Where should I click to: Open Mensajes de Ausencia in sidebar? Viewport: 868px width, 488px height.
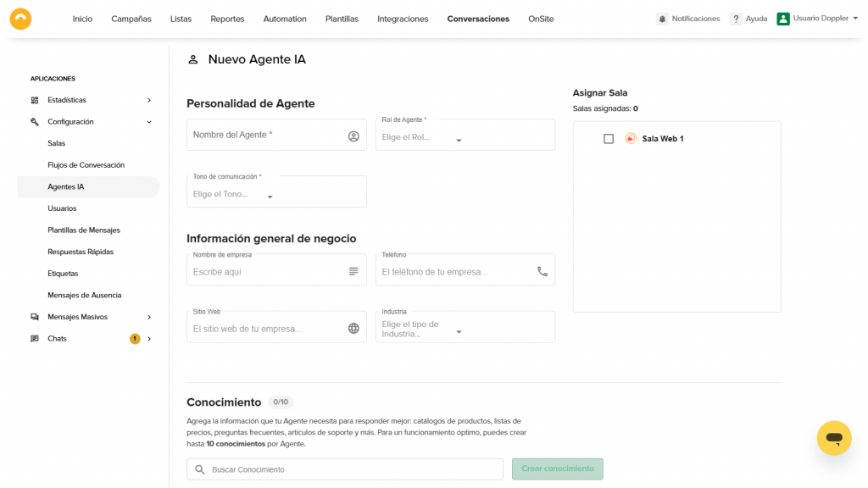click(x=84, y=295)
